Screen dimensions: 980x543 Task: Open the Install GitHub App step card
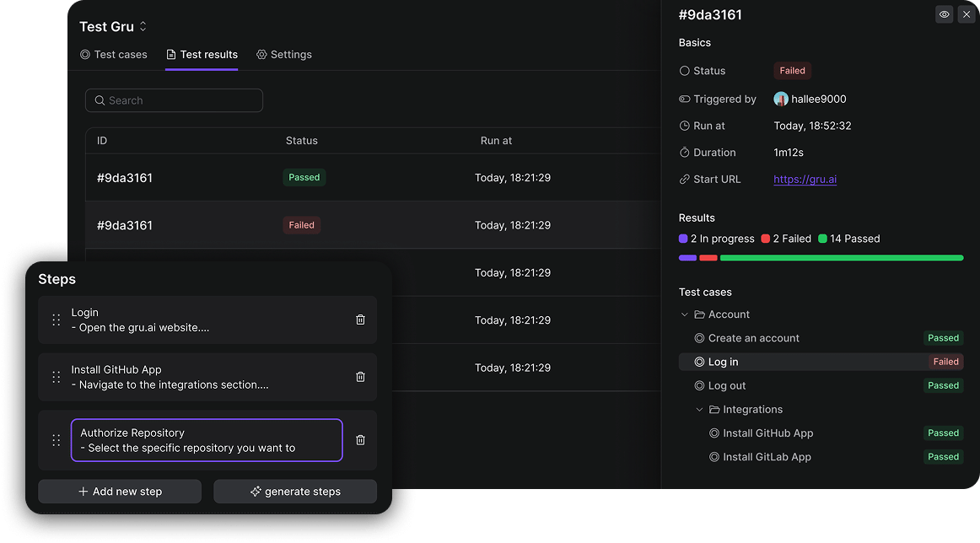(x=207, y=377)
